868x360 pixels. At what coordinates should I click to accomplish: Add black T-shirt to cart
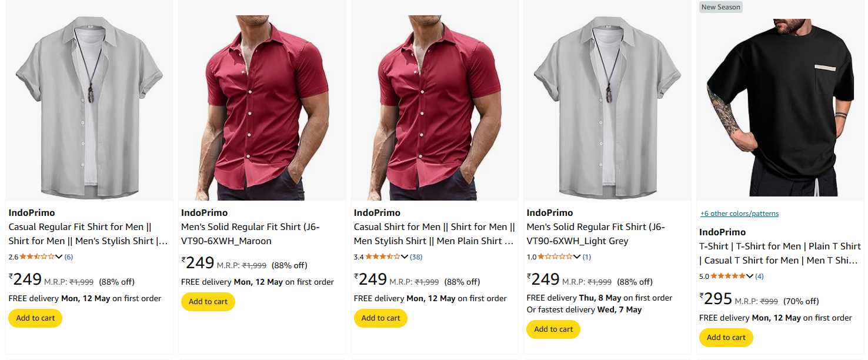pyautogui.click(x=726, y=338)
